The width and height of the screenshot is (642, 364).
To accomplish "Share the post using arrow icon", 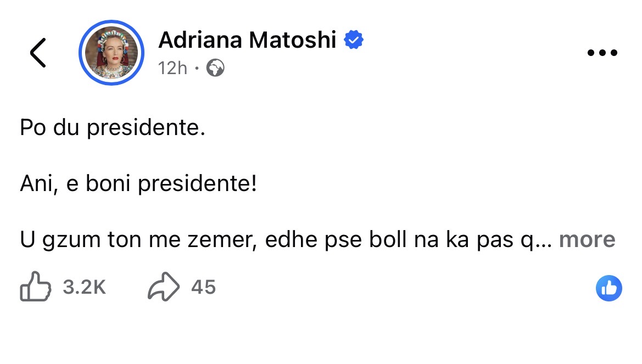I will point(164,287).
